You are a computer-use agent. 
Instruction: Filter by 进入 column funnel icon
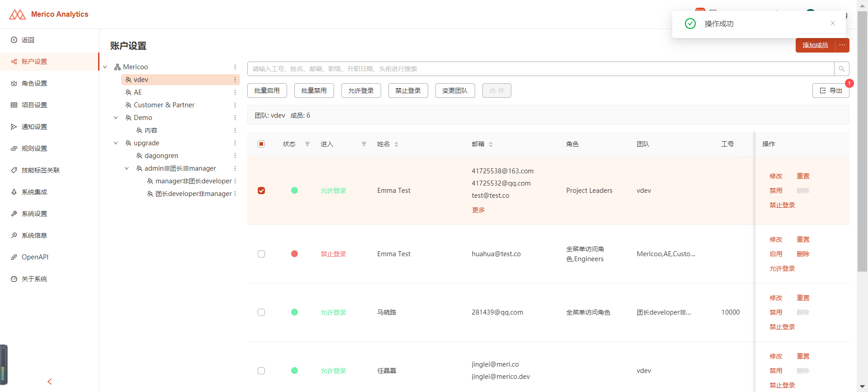pyautogui.click(x=364, y=144)
